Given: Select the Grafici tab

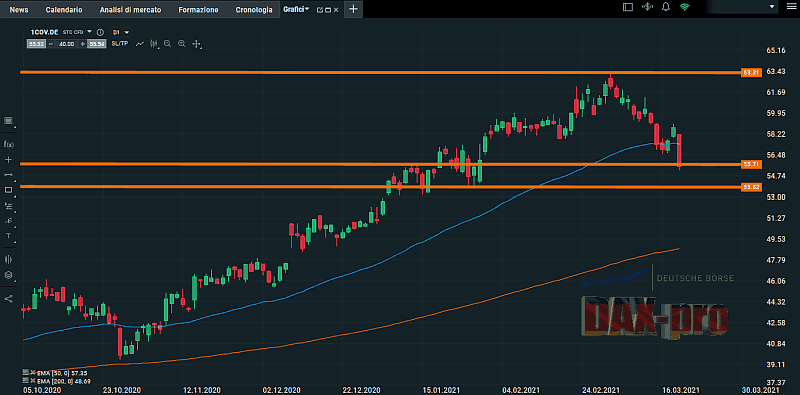Looking at the screenshot, I should tap(293, 10).
